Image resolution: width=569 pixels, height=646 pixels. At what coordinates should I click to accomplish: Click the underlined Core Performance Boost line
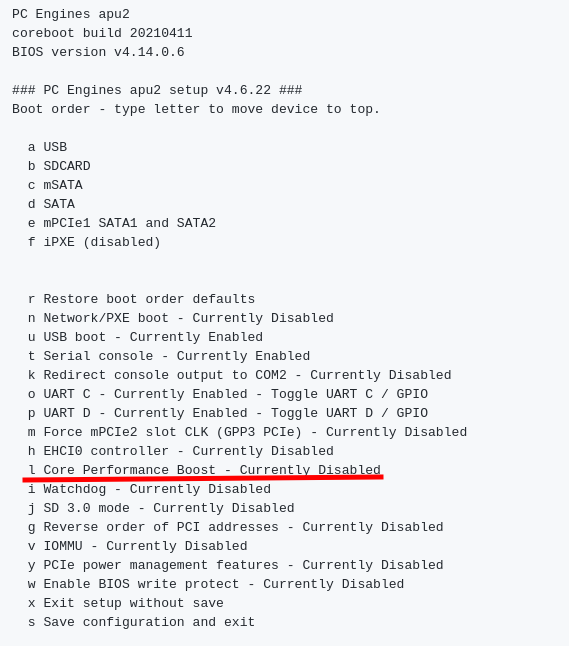tap(204, 470)
